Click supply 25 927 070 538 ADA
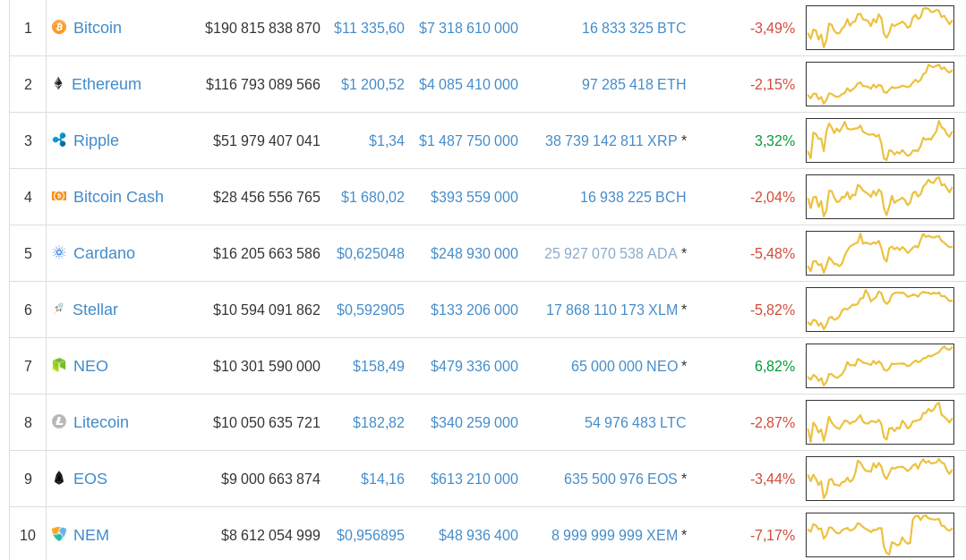Viewport: 966px width, 560px height. click(x=611, y=253)
